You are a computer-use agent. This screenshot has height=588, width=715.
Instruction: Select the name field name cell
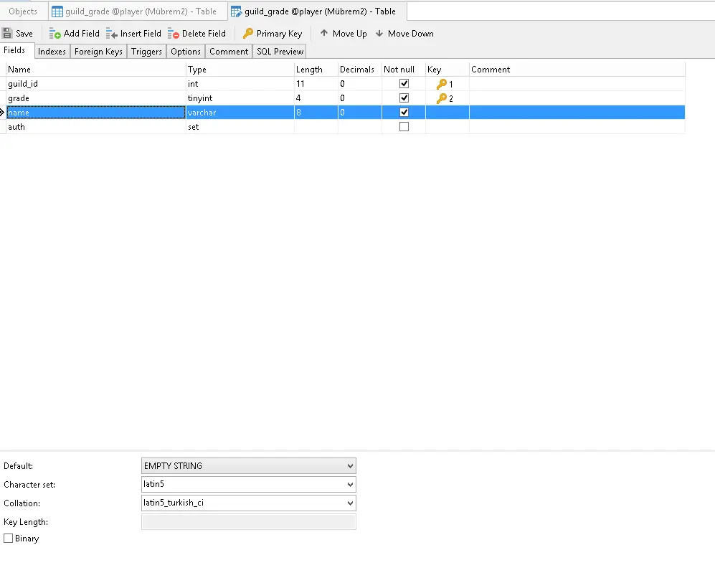click(96, 113)
